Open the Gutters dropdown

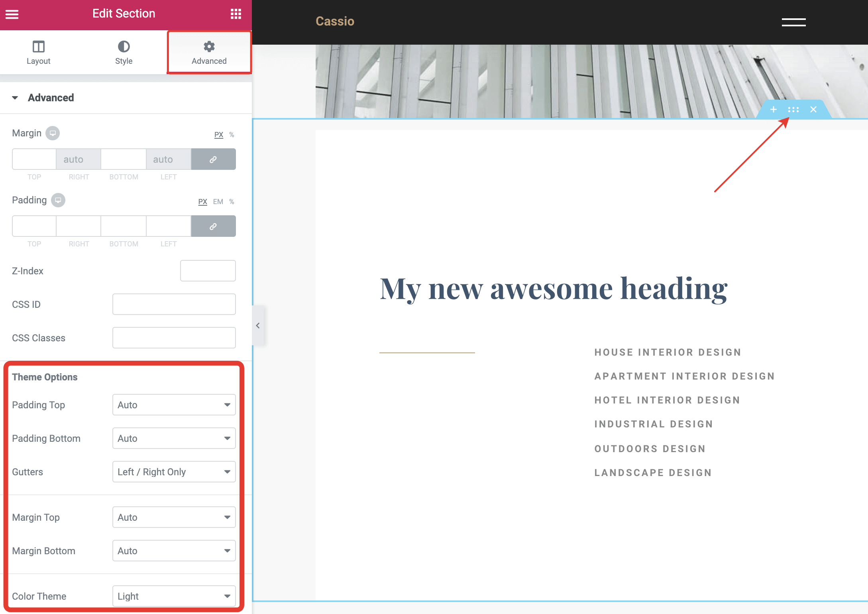[174, 472]
